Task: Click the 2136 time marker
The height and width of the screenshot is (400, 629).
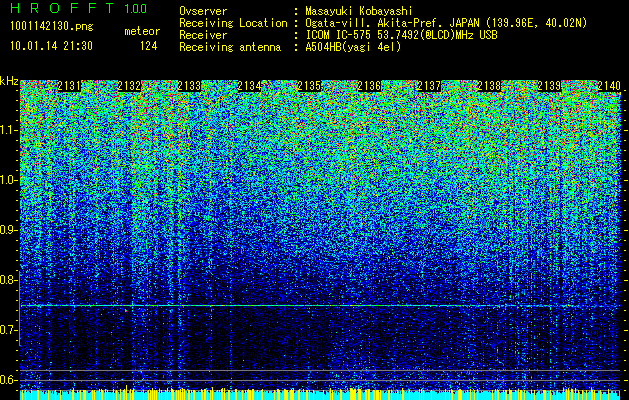Action: tap(369, 86)
